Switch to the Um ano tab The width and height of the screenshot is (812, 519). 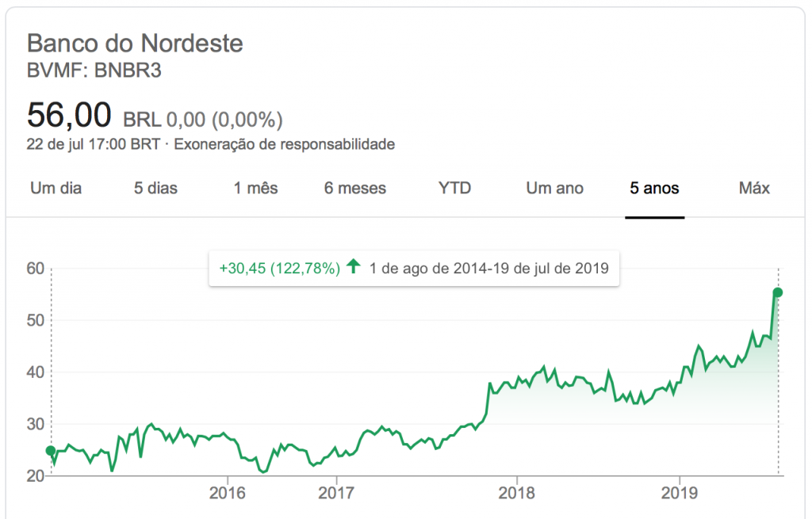pyautogui.click(x=554, y=189)
